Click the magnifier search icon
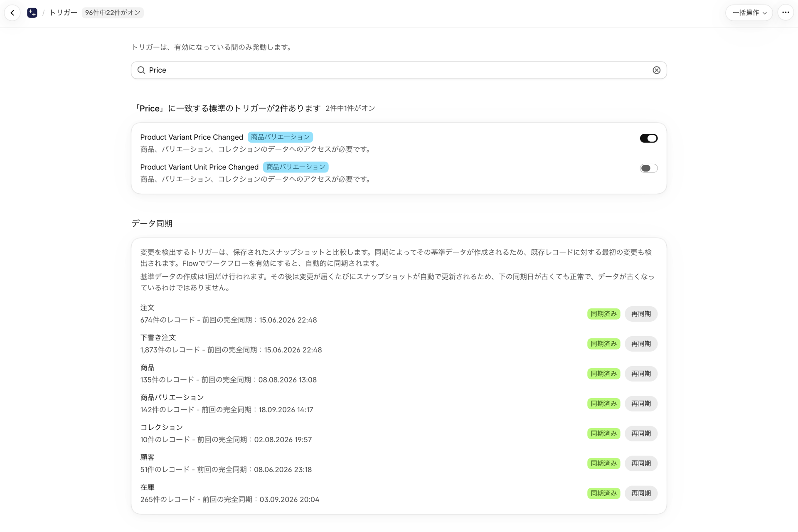 (x=141, y=70)
